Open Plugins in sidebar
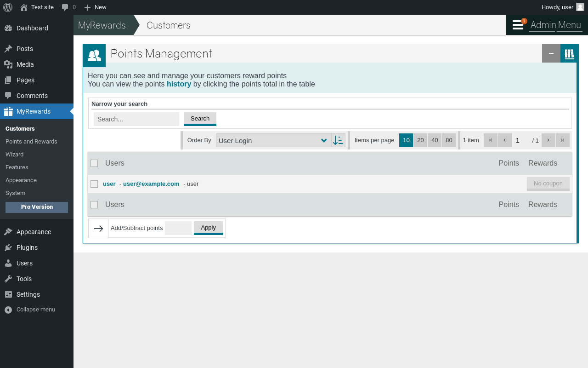 37,247
